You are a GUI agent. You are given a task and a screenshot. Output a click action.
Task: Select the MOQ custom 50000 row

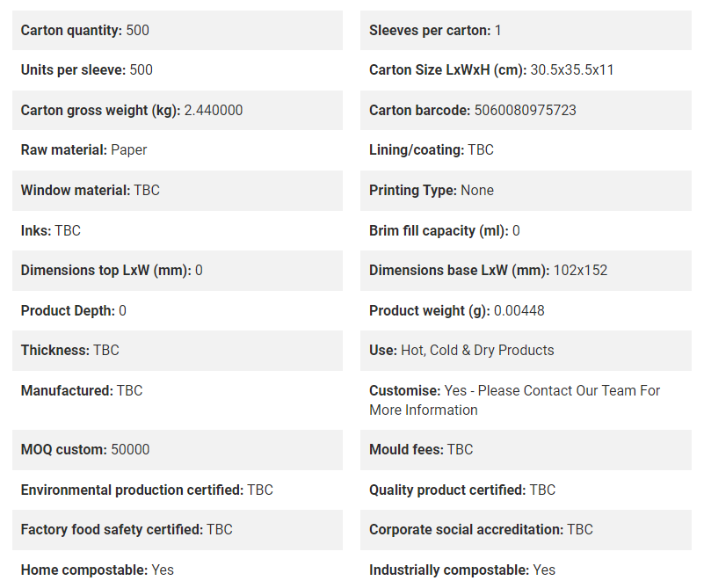tap(178, 450)
